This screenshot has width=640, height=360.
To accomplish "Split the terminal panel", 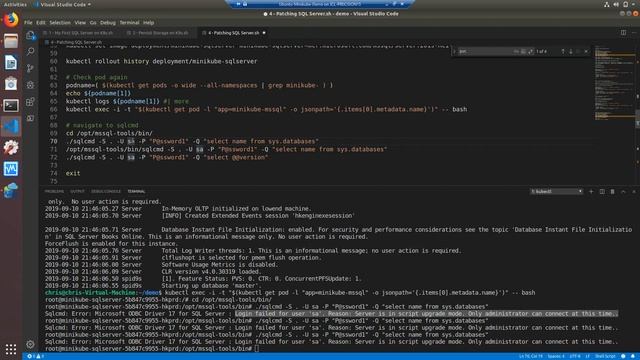I will tap(602, 191).
